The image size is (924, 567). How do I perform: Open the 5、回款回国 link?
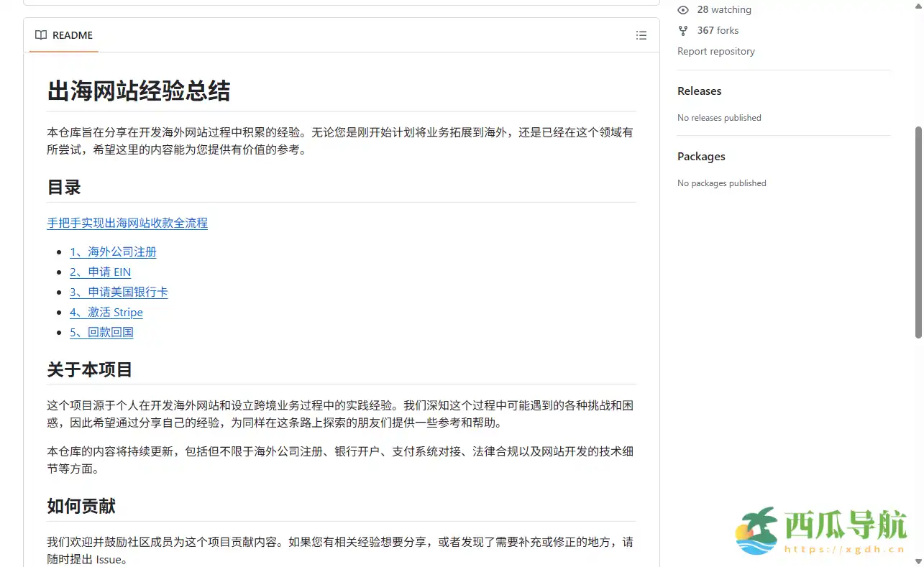pyautogui.click(x=101, y=332)
